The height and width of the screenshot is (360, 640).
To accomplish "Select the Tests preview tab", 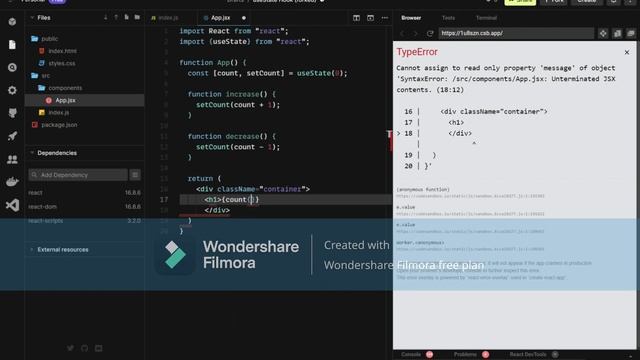I will [x=448, y=18].
